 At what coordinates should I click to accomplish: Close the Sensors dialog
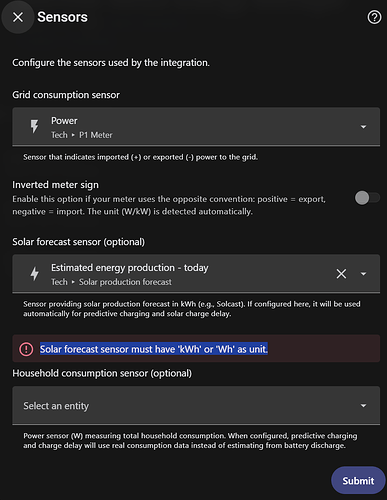click(18, 17)
